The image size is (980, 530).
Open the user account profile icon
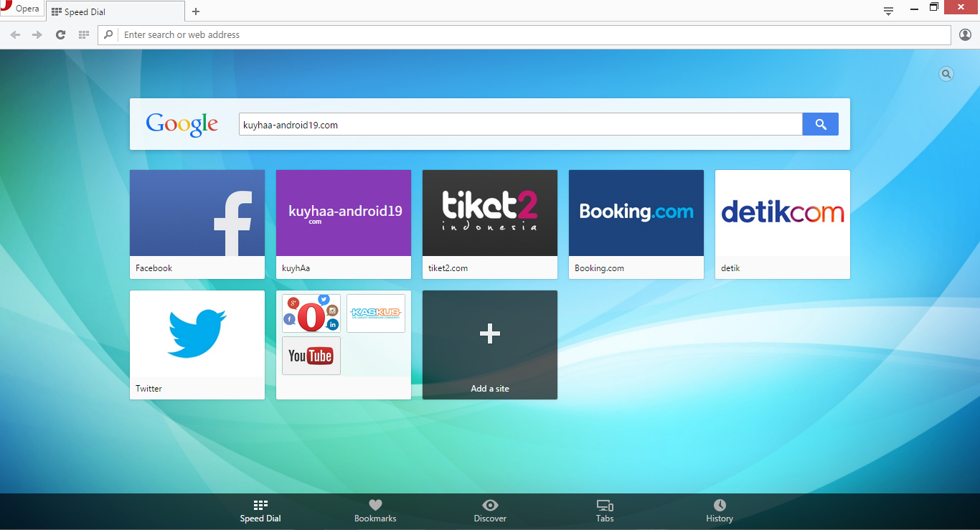tap(965, 34)
